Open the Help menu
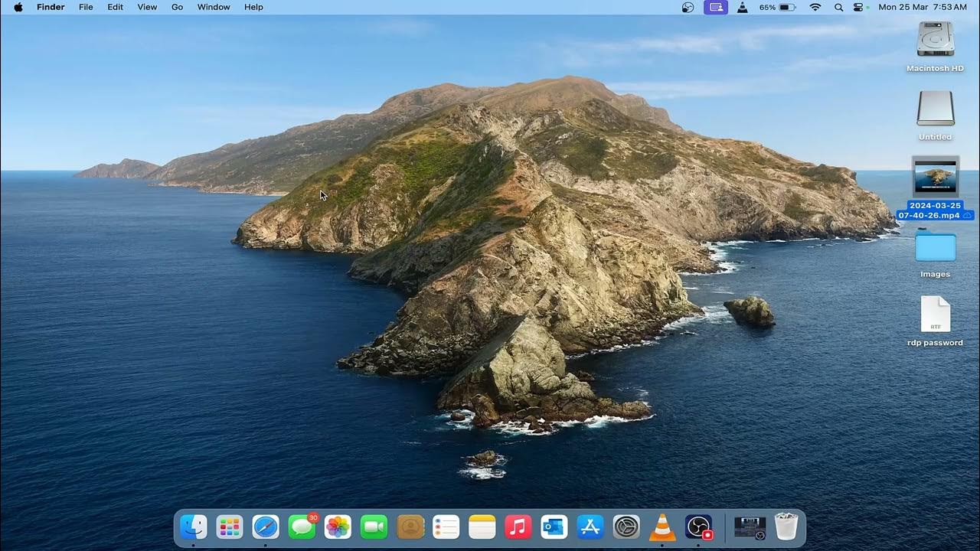 tap(253, 7)
